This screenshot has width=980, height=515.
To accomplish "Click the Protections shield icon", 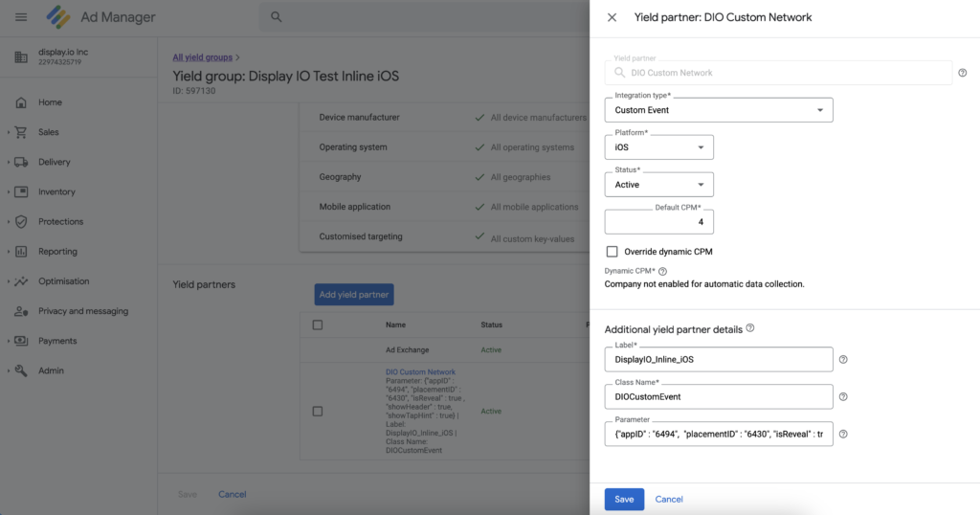I will (x=21, y=221).
